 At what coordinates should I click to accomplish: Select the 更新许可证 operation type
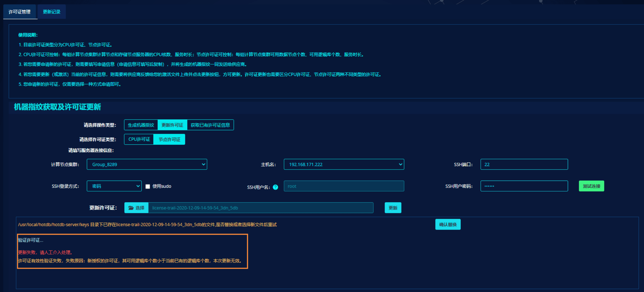point(172,125)
